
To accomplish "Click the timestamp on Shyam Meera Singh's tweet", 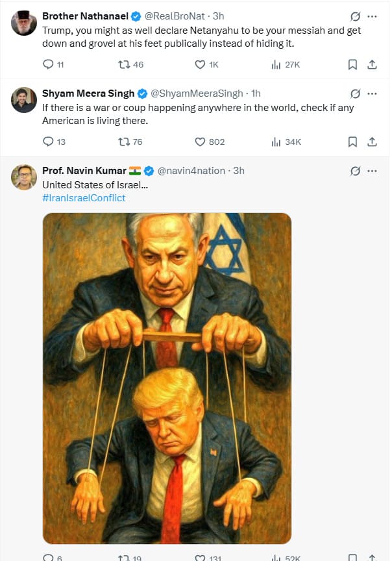I will tap(251, 93).
